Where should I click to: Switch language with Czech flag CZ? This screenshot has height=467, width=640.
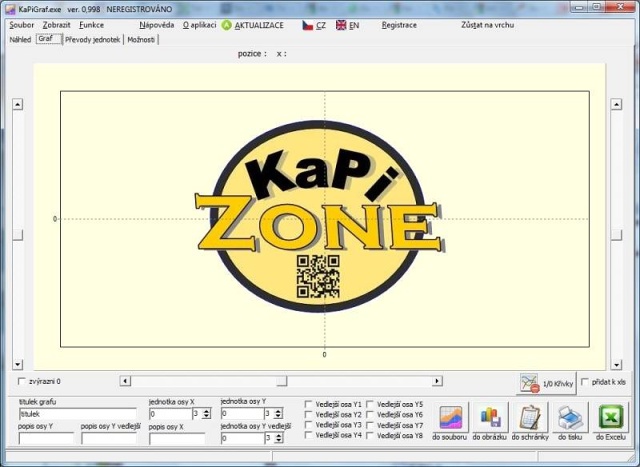(308, 24)
